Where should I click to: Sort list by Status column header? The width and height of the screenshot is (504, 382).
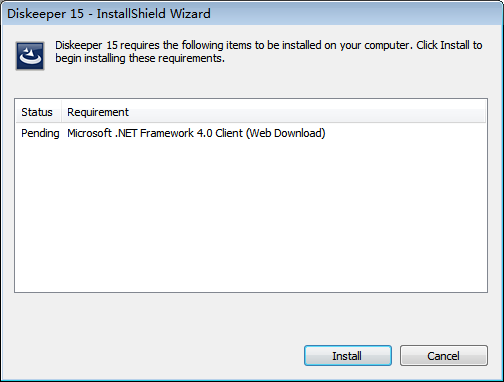(38, 112)
